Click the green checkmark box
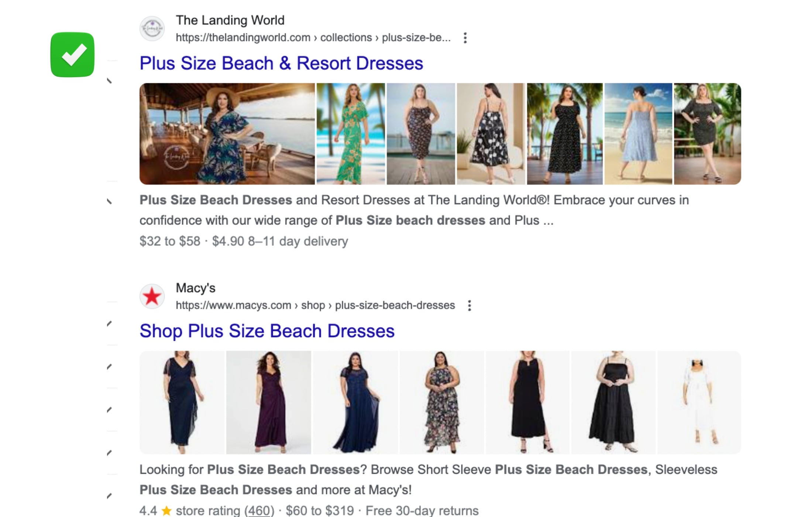Image resolution: width=812 pixels, height=517 pixels. tap(72, 55)
